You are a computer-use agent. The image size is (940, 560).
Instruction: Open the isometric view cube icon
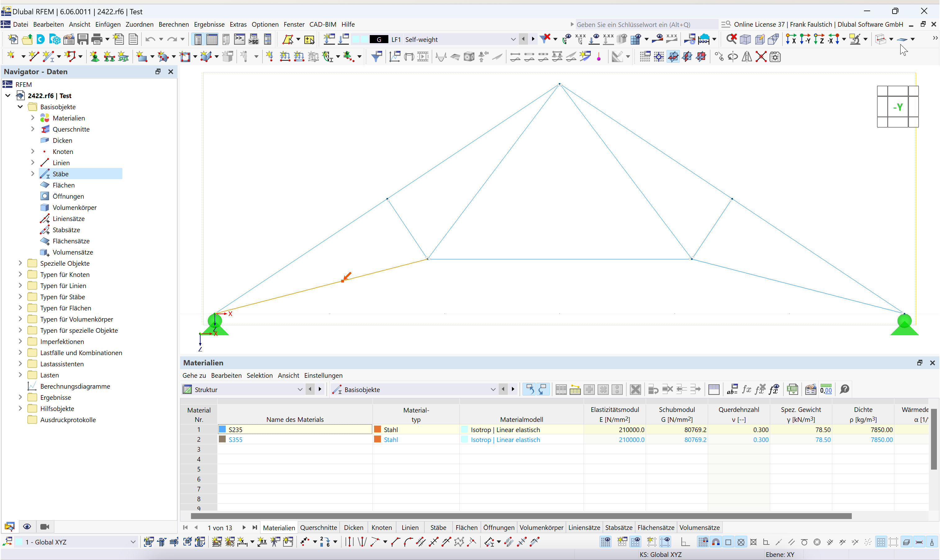coord(746,39)
